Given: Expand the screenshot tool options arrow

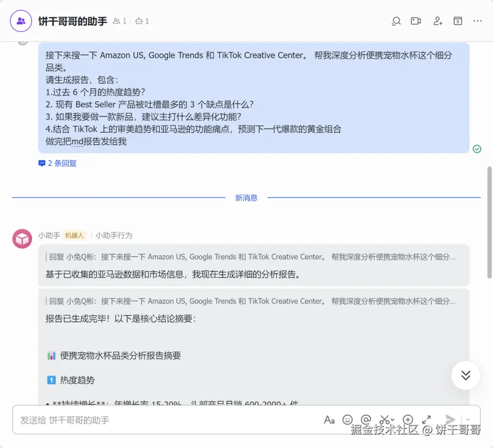Looking at the screenshot, I should (x=393, y=420).
